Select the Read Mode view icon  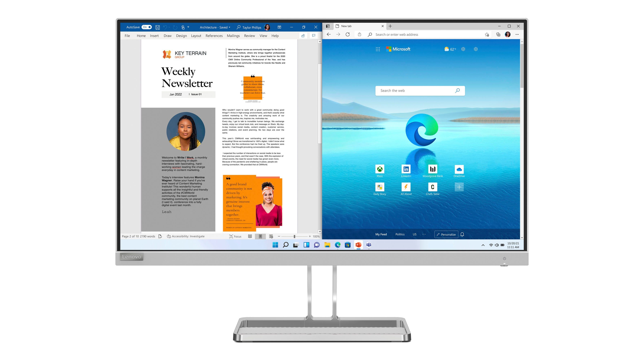[x=249, y=236]
